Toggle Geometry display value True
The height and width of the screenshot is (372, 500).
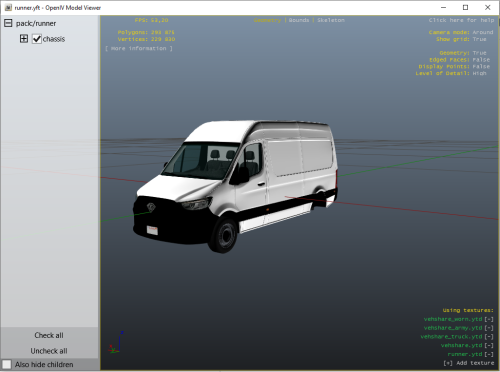[479, 53]
